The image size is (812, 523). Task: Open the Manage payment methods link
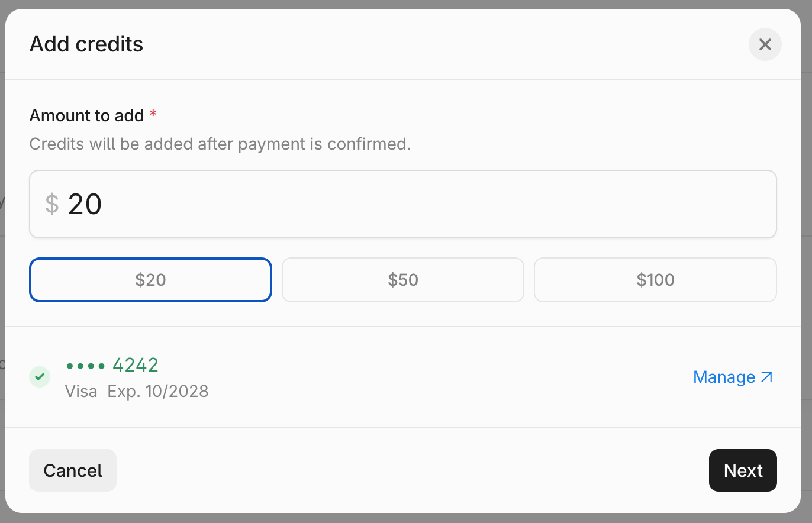pos(724,377)
